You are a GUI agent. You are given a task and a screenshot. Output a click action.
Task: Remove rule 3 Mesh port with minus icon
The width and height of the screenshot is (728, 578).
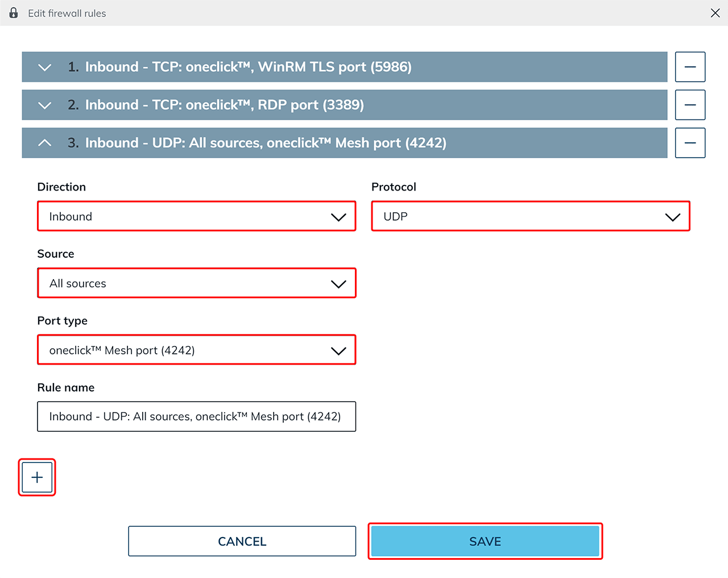pyautogui.click(x=690, y=143)
